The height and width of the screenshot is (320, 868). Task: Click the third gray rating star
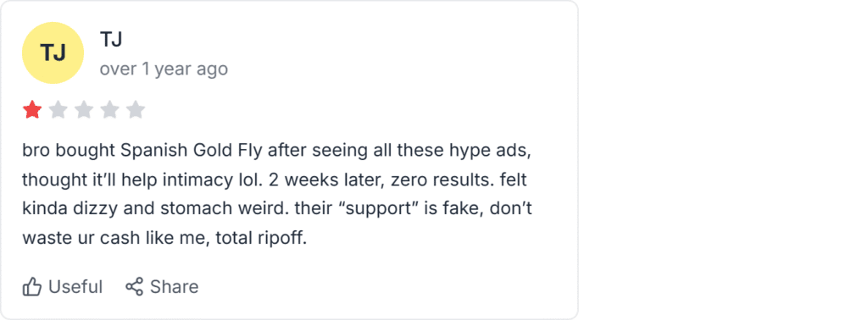[x=84, y=110]
